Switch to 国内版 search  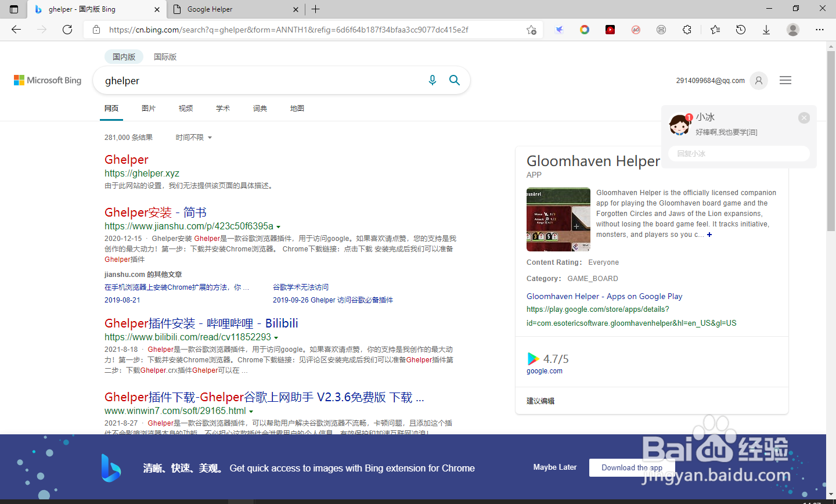[x=124, y=57]
